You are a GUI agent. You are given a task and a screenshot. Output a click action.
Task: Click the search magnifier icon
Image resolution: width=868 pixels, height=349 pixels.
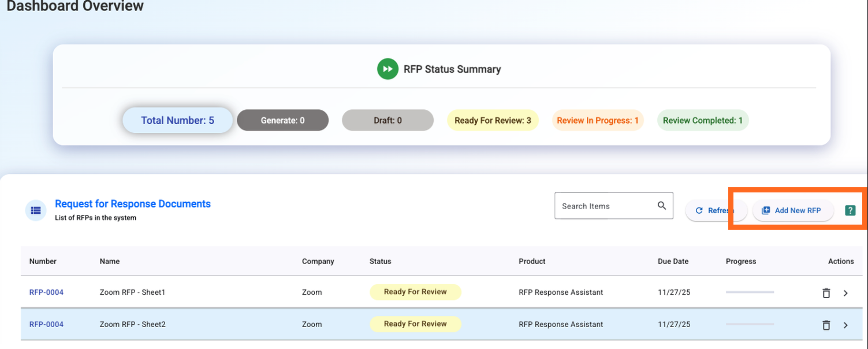[x=662, y=206]
